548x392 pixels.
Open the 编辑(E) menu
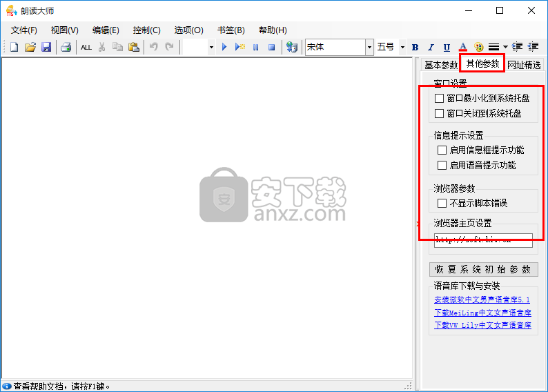tap(106, 30)
